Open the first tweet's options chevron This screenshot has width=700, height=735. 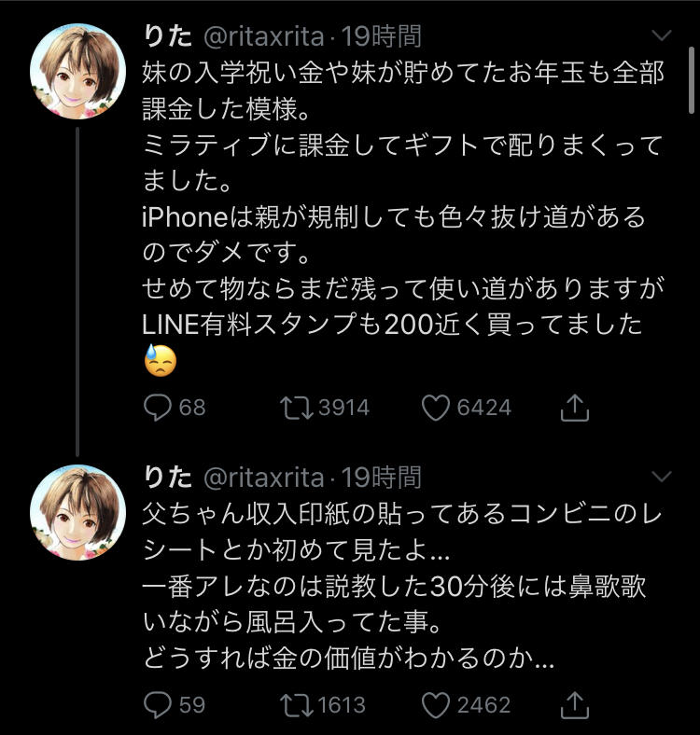(x=661, y=35)
